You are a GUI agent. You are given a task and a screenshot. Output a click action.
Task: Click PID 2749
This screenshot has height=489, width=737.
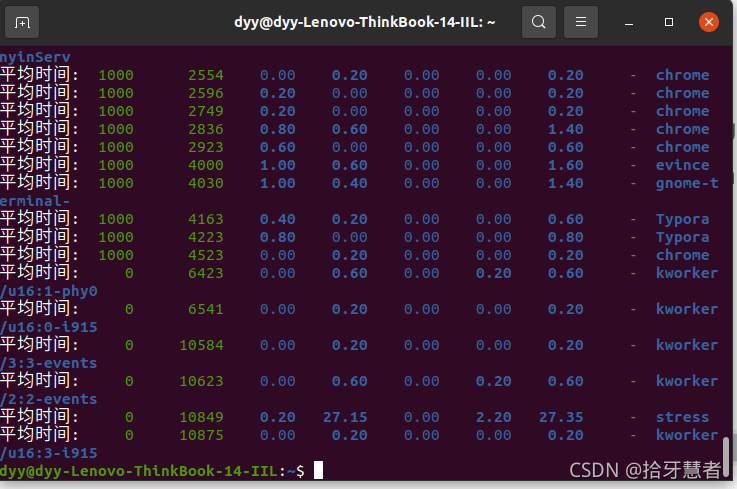coord(206,111)
